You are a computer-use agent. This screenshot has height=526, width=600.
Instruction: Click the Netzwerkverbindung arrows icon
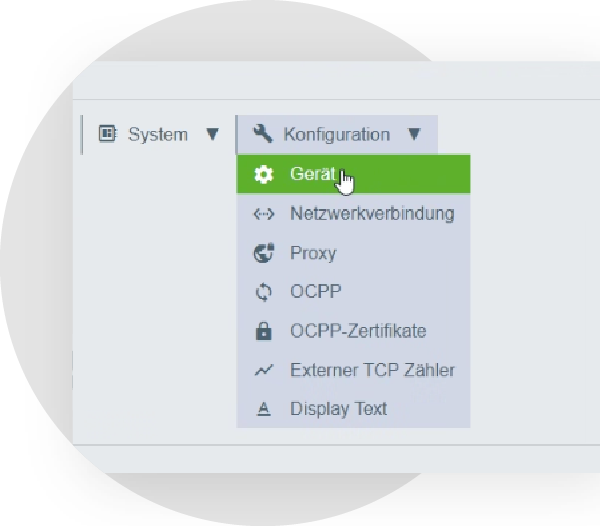[x=263, y=214]
